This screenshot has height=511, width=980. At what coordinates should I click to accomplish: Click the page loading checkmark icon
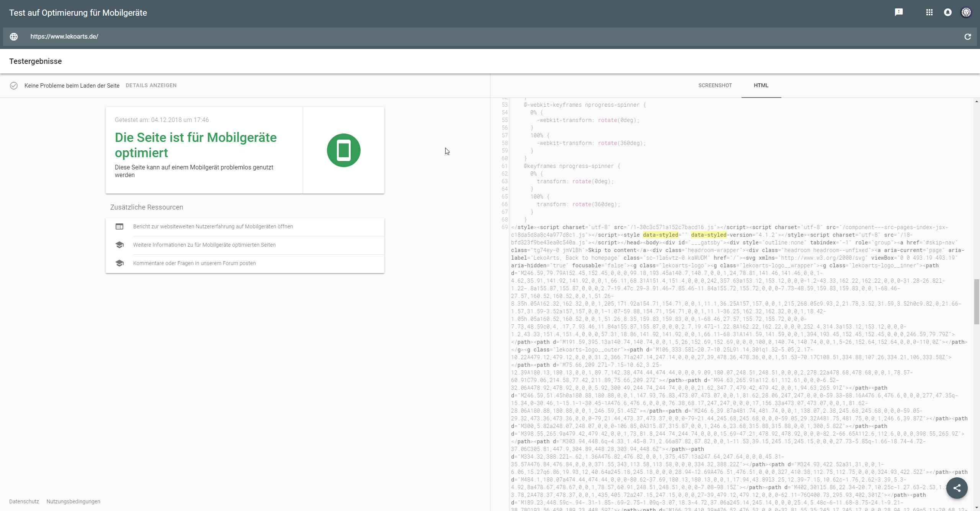click(x=14, y=86)
